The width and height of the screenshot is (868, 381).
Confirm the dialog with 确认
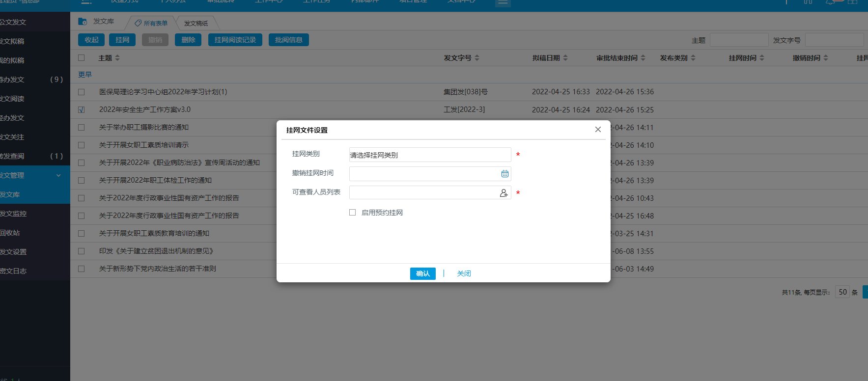pos(423,273)
